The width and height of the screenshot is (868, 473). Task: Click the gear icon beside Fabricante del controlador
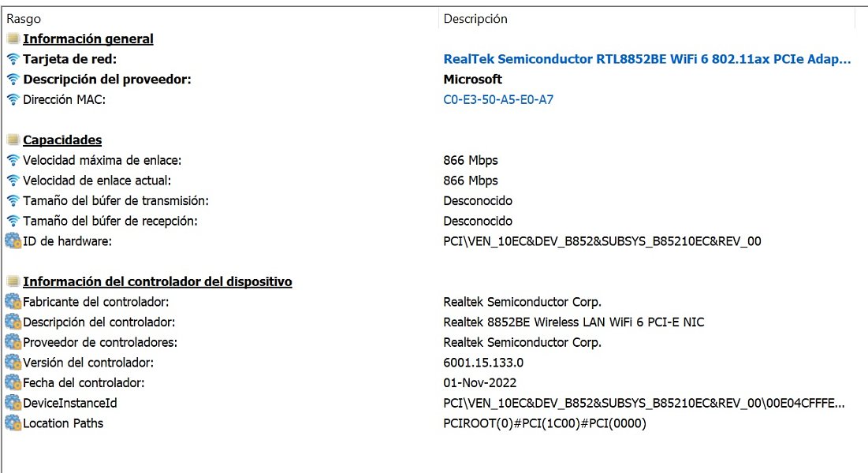13,302
